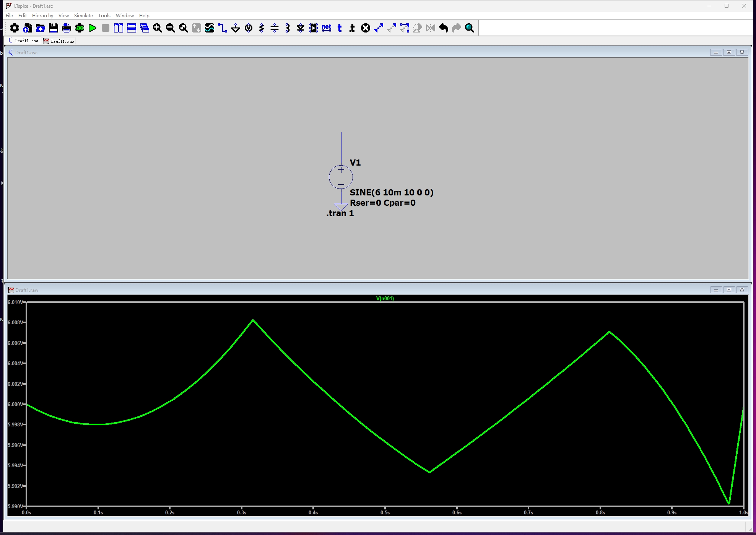Place a Resistor component
This screenshot has width=756, height=535.
point(261,28)
